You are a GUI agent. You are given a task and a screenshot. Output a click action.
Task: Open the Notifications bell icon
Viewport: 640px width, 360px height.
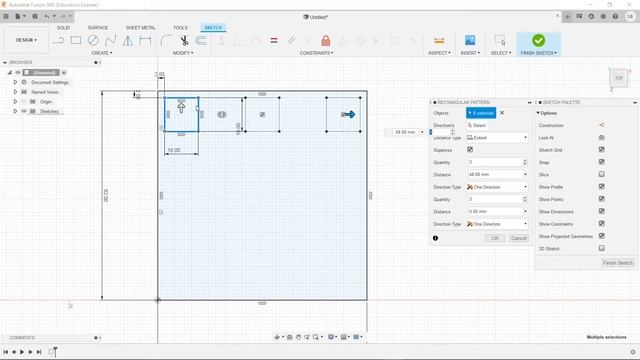603,16
